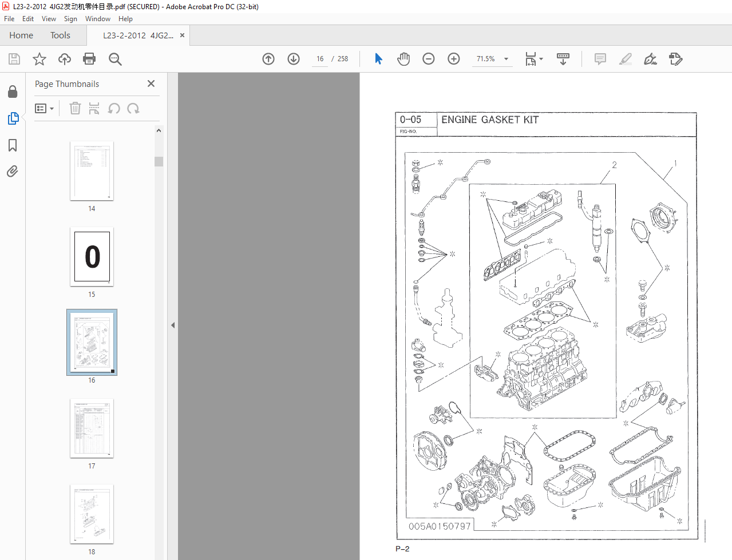Rotate page counterclockwise
The height and width of the screenshot is (560, 732).
[114, 108]
